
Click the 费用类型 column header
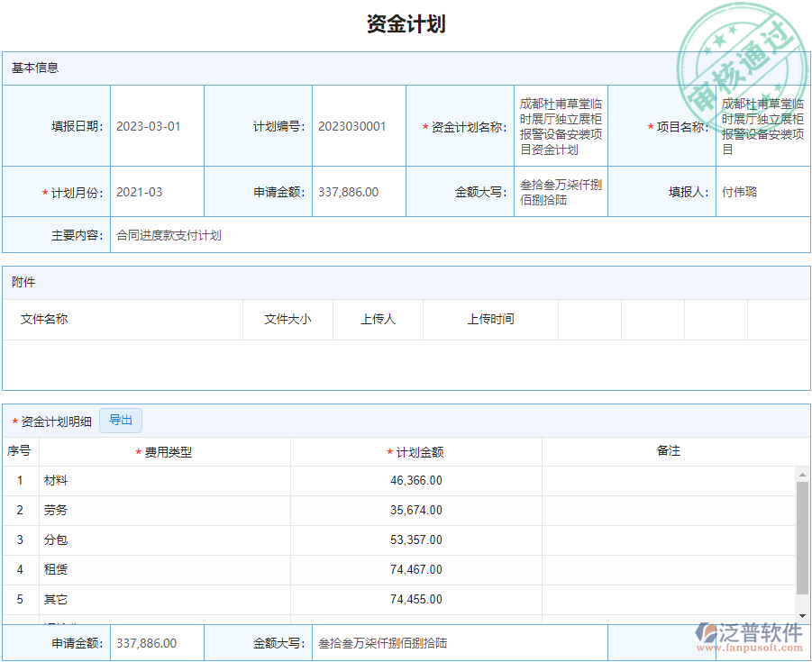click(x=167, y=452)
